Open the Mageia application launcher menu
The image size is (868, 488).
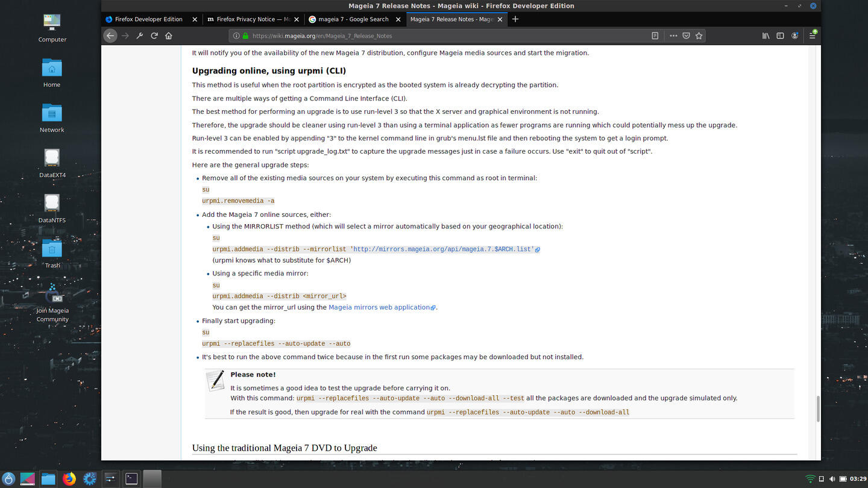(8, 479)
